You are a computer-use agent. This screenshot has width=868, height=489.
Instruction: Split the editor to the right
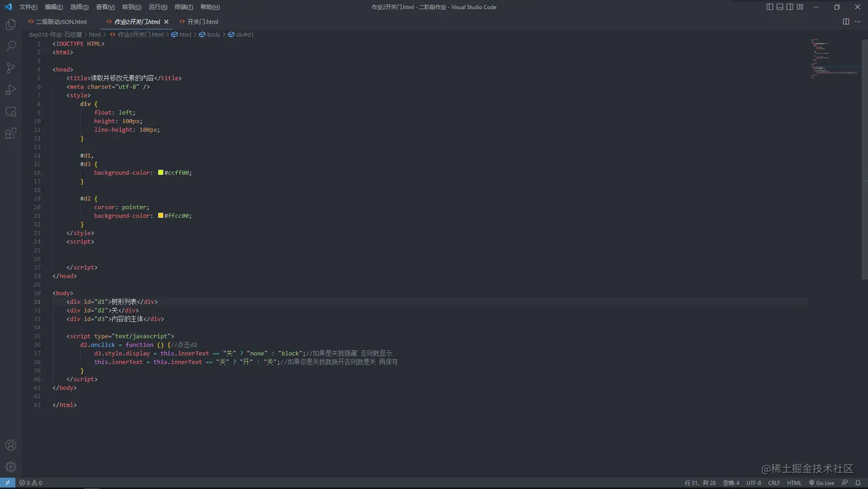[x=846, y=22]
